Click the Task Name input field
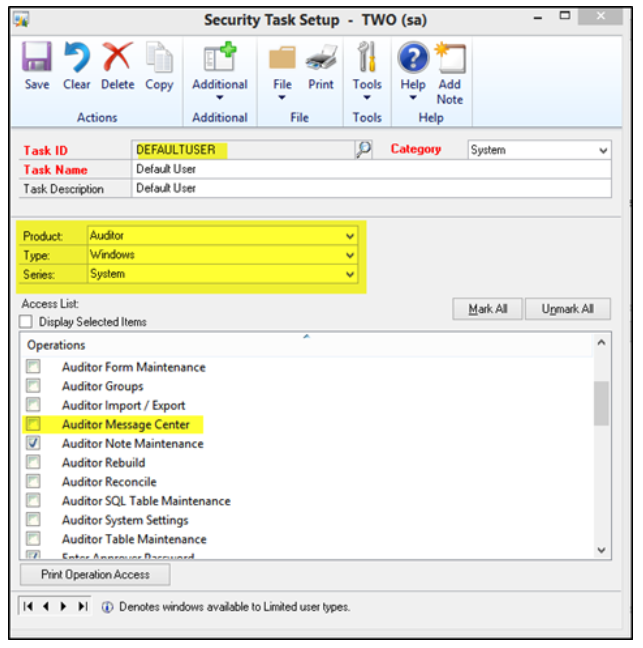643x648 pixels. point(372,169)
